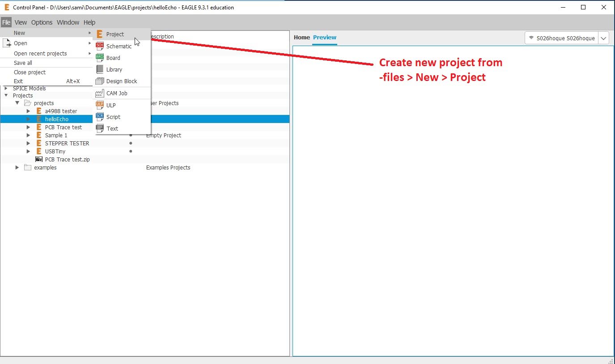Click the projects open folder icon
Screen dimensions: 615x364
click(x=27, y=103)
